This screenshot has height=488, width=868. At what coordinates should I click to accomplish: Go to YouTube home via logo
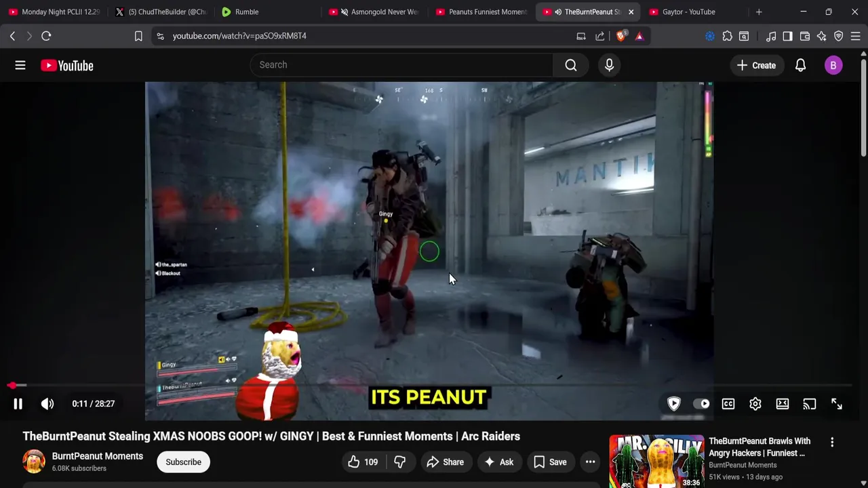66,66
